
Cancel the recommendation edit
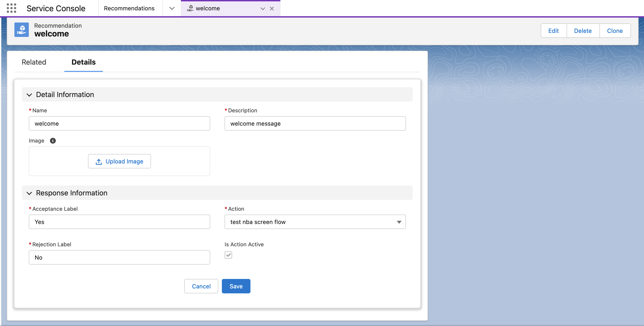[x=201, y=286]
